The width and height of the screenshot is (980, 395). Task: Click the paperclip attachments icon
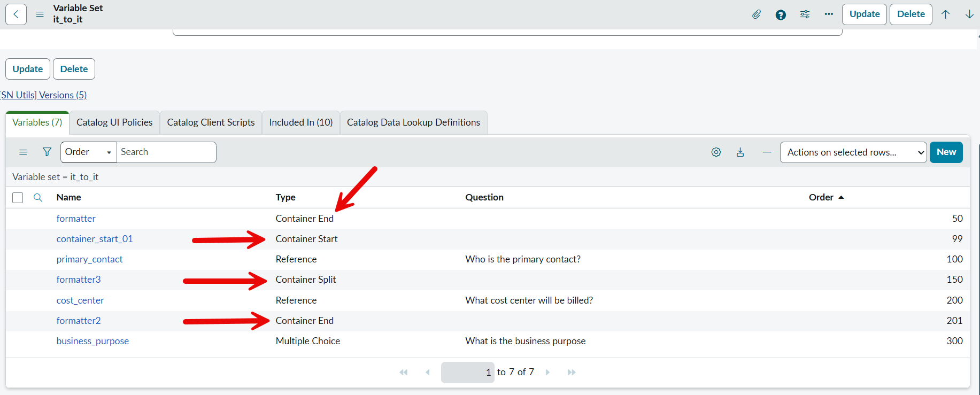(x=756, y=14)
